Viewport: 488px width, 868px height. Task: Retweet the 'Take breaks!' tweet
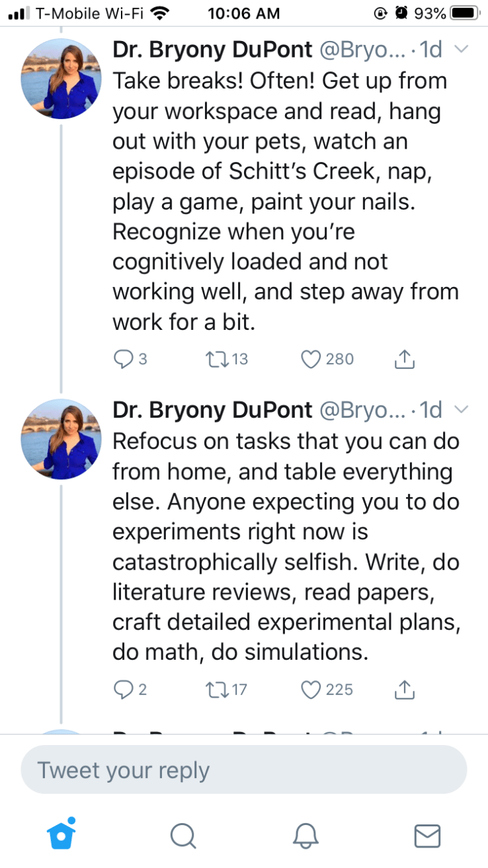click(x=216, y=359)
